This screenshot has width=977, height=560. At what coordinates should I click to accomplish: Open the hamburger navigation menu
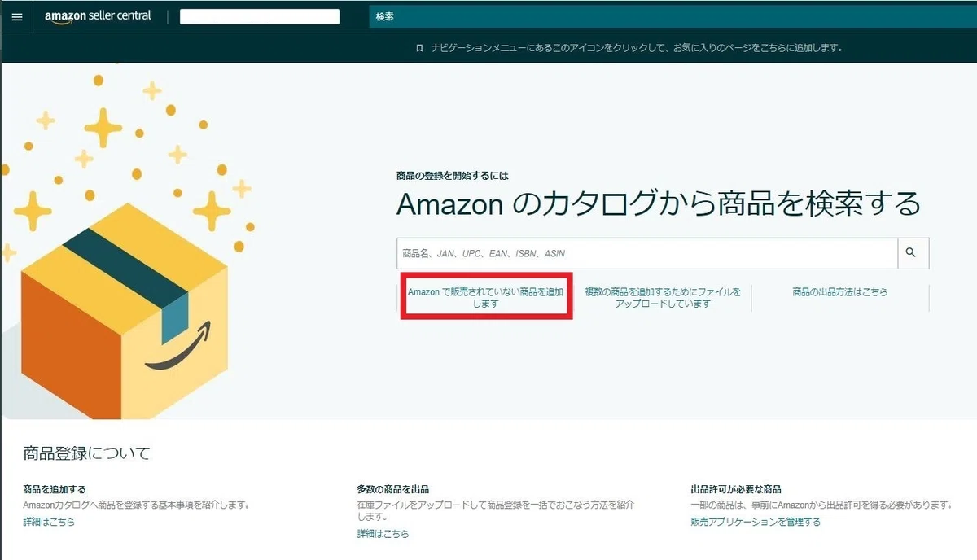click(16, 16)
